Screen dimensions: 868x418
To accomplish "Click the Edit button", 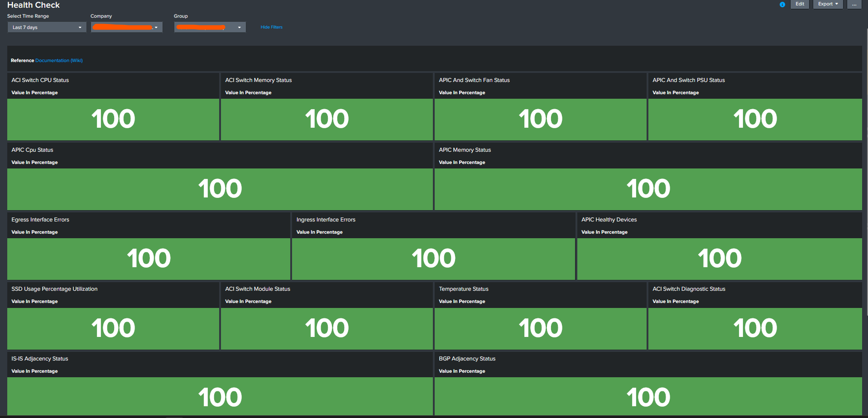I will [x=799, y=4].
